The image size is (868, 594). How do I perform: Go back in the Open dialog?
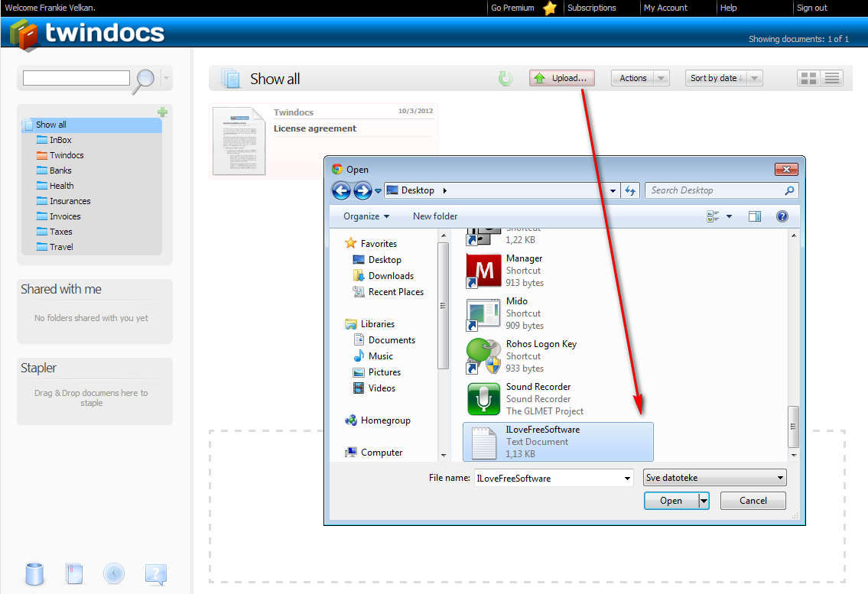[342, 191]
